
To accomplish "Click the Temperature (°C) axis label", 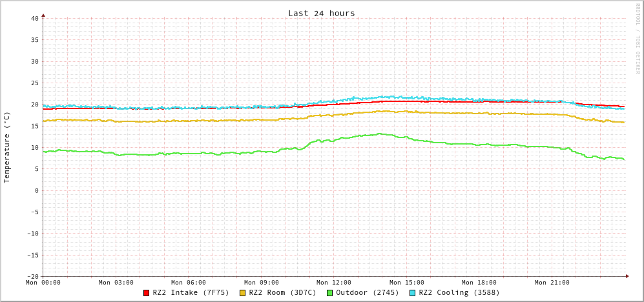I will [7, 147].
